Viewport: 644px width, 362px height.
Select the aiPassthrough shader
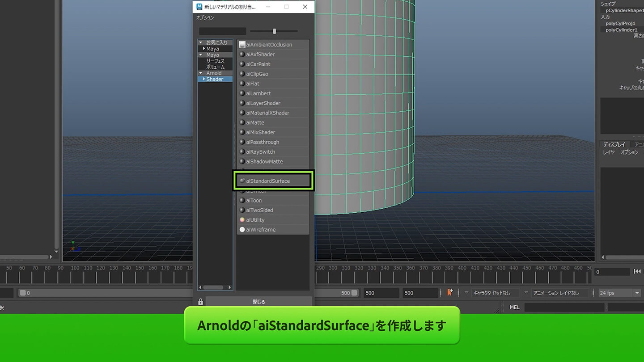pos(273,142)
